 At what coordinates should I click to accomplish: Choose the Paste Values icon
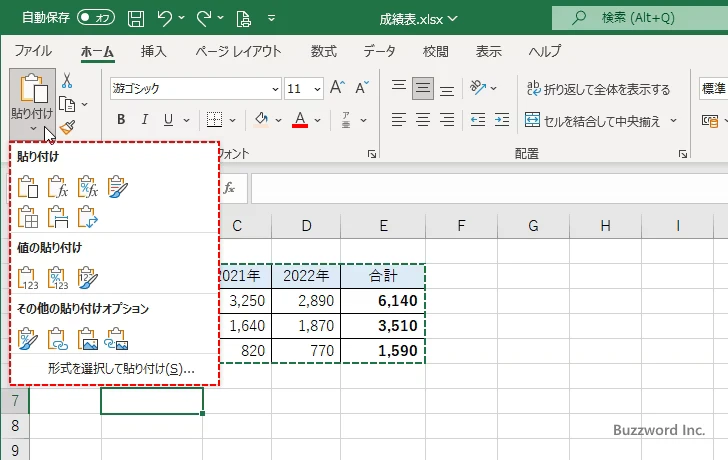[x=27, y=278]
